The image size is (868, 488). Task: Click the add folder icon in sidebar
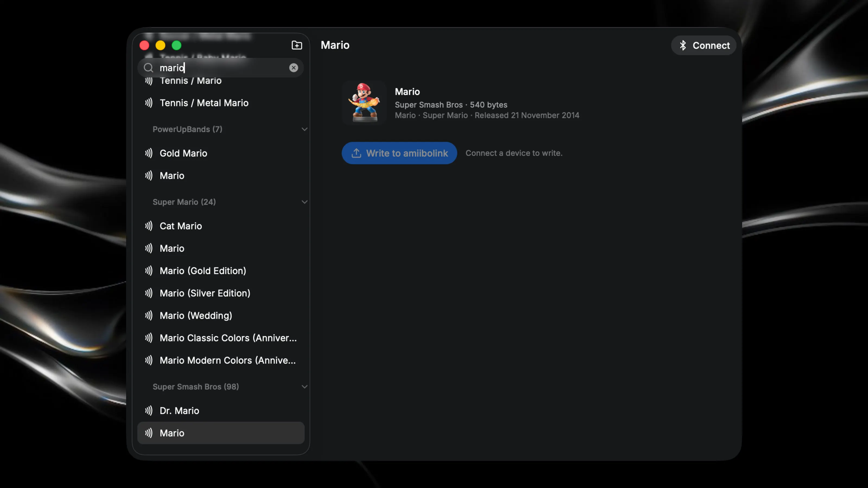[296, 45]
